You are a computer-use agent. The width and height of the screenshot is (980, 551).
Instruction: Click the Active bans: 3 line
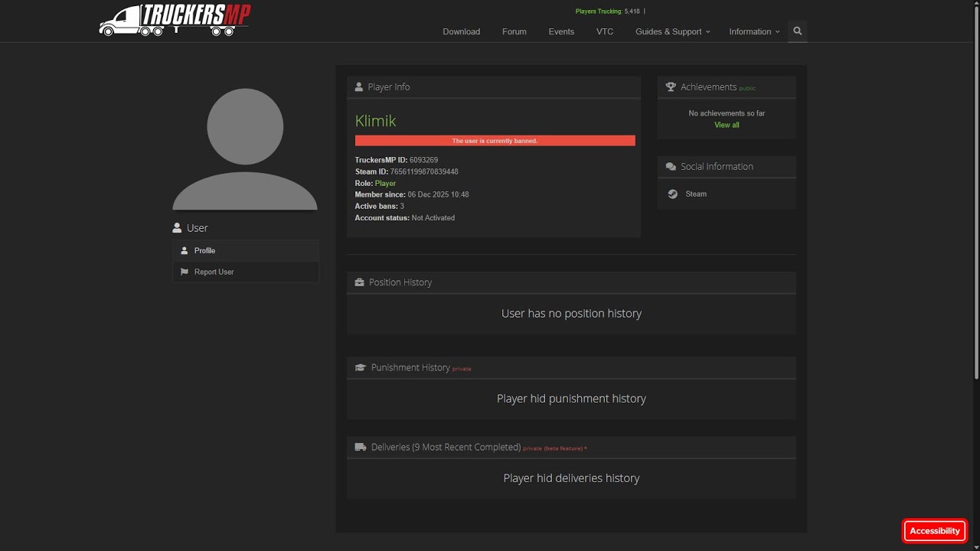380,207
